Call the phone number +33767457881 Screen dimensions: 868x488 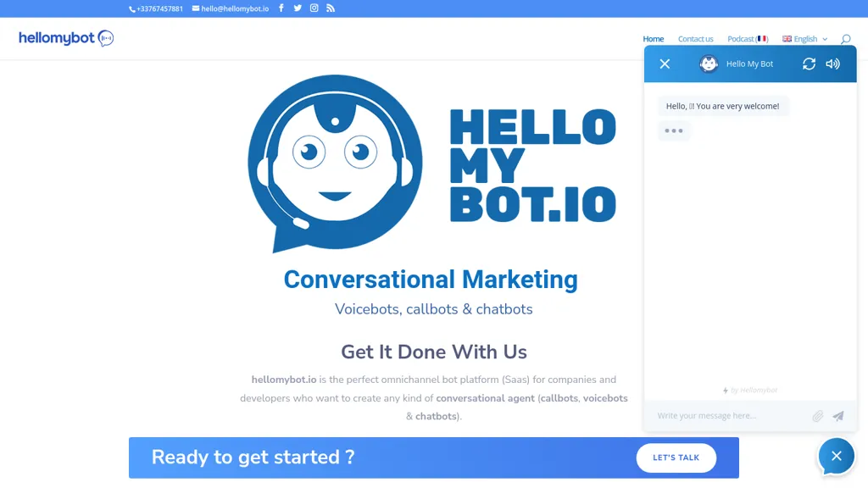coord(156,8)
